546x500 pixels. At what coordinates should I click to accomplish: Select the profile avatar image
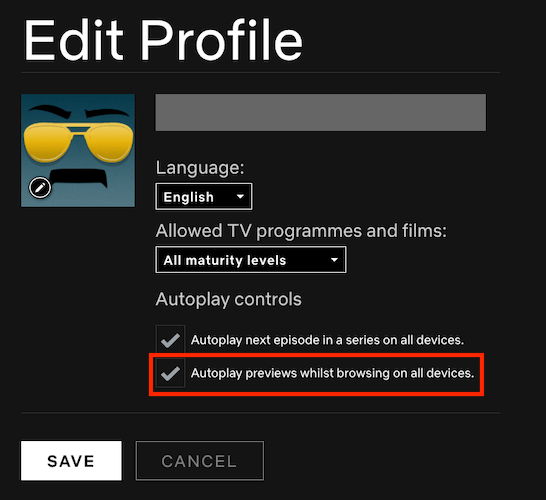point(78,150)
